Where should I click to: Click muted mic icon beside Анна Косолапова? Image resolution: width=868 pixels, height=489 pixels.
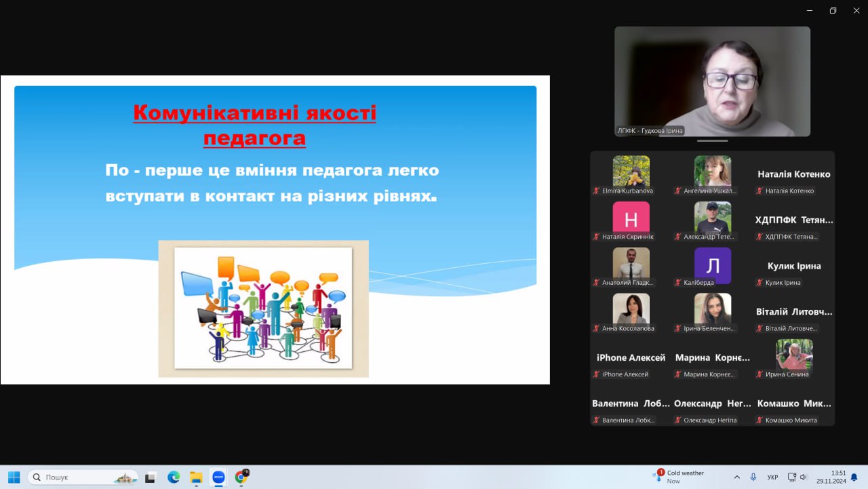597,328
